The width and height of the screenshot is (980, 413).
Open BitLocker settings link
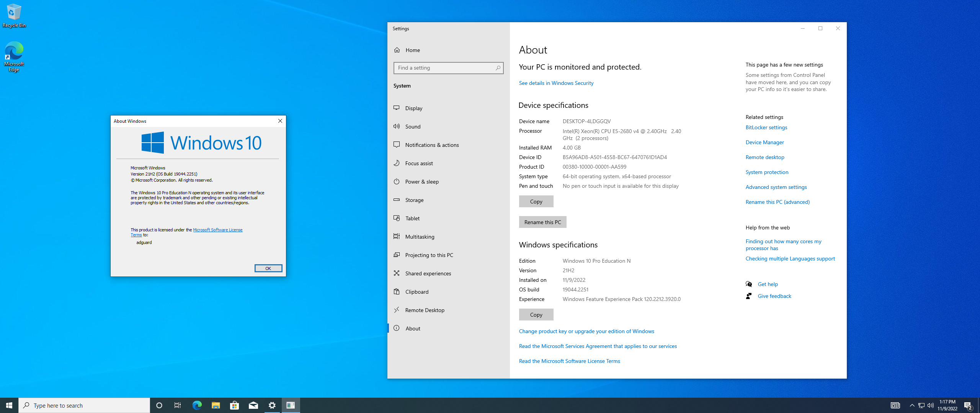pos(766,127)
